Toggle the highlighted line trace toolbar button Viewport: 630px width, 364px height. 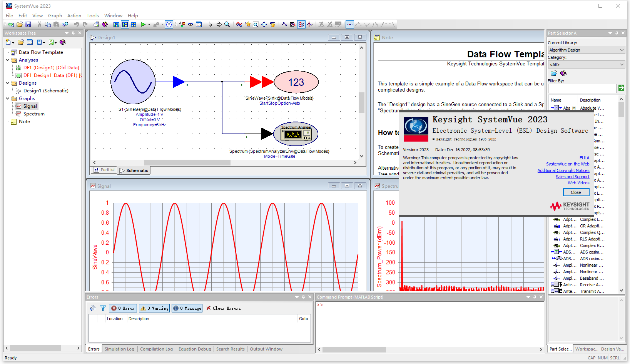349,25
